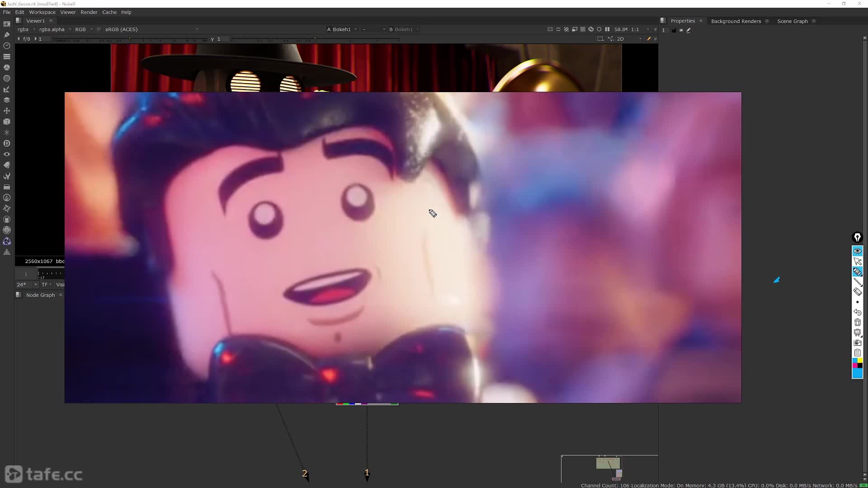Decrease f-stop gain with left arrow
Viewport: 868px width, 488px height.
pos(19,39)
